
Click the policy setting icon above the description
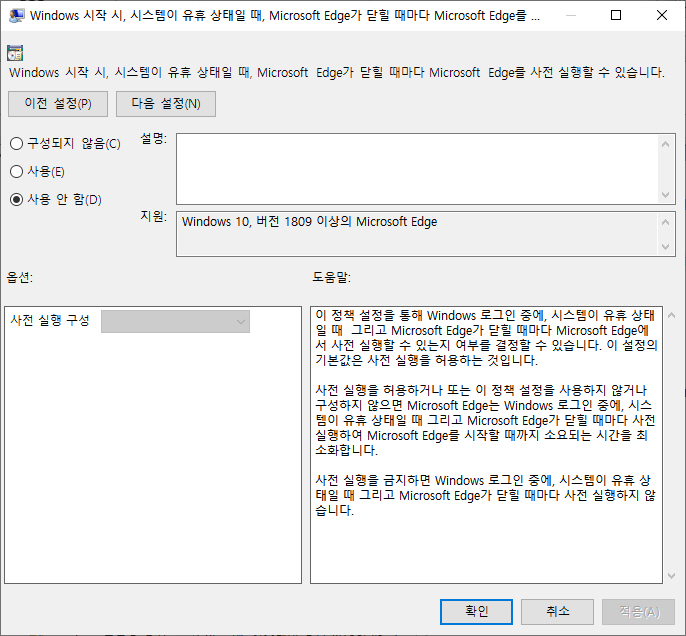tap(15, 53)
